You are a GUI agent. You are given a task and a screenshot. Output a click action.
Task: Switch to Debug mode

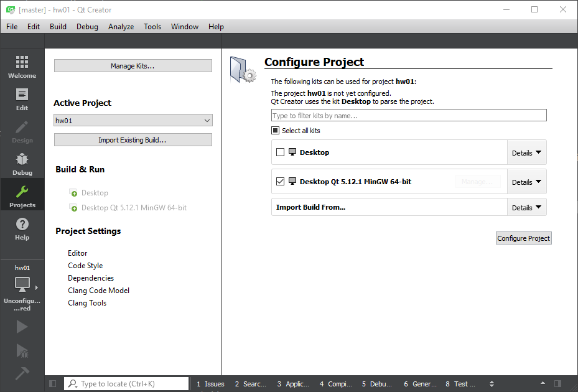click(x=22, y=164)
